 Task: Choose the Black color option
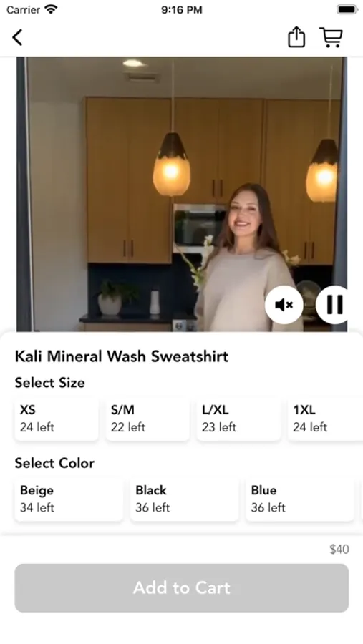(184, 499)
